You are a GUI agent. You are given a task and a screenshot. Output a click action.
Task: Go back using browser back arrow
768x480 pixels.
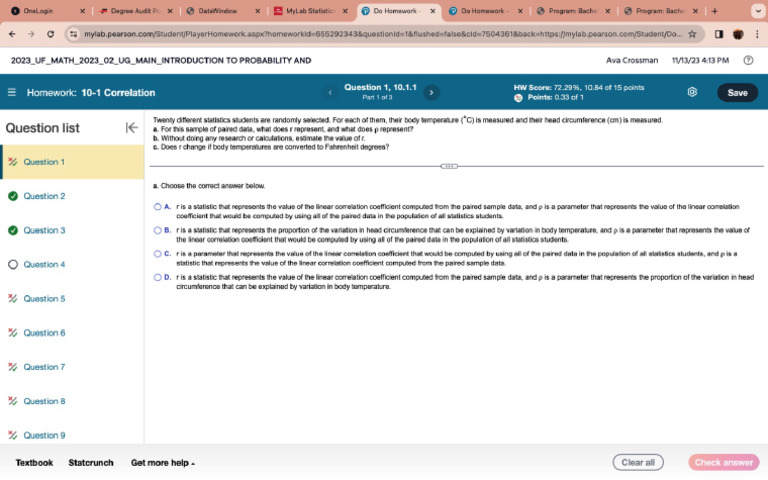(x=12, y=34)
